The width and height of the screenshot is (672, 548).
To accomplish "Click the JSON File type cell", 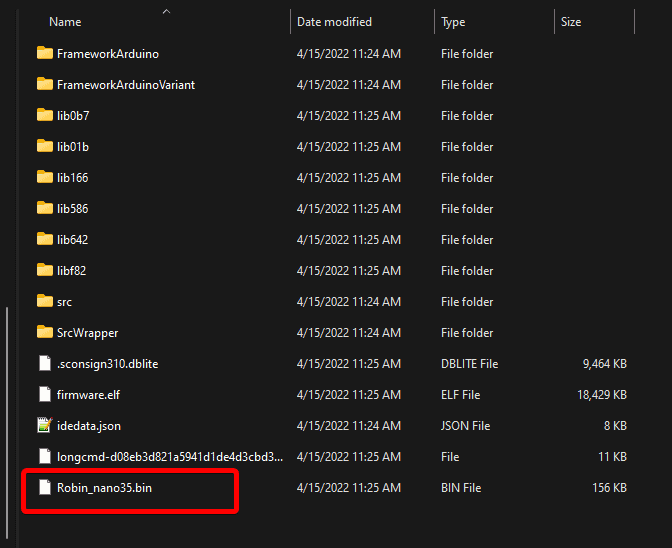I will [x=465, y=426].
